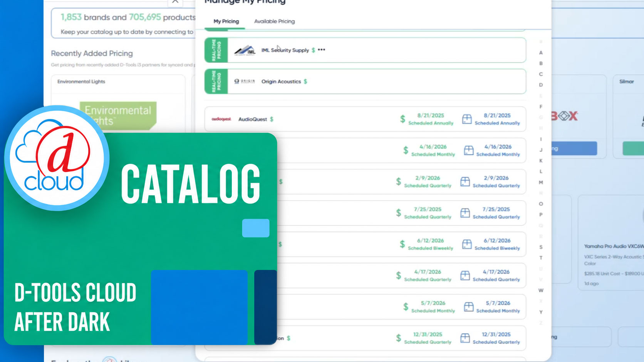Jump to letter W in alphabet index

click(x=541, y=290)
